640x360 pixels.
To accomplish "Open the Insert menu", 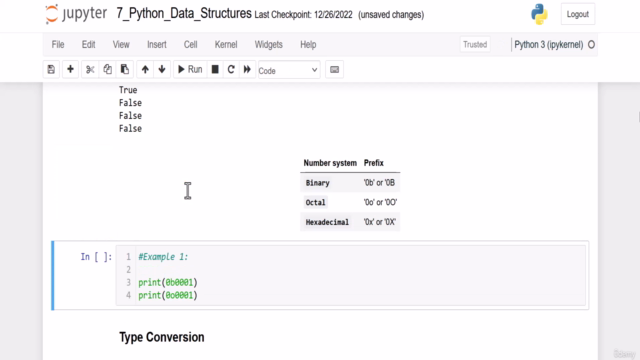I will click(x=157, y=44).
